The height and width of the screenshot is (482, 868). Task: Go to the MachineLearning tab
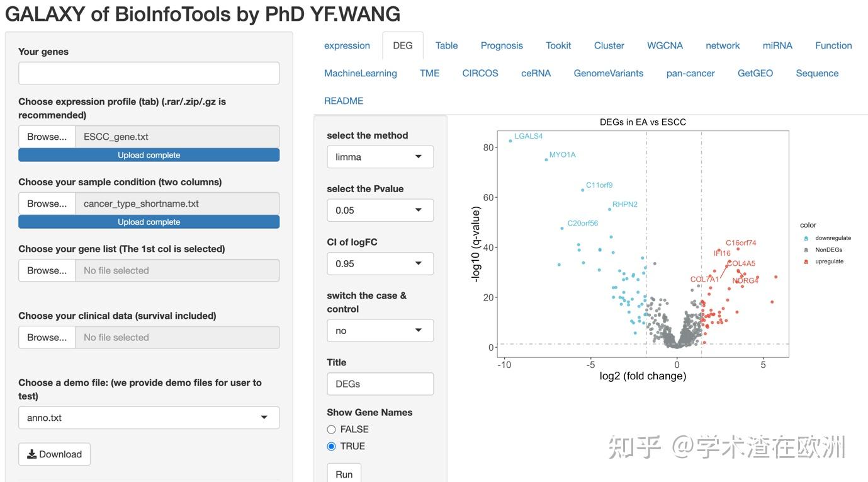click(x=361, y=73)
